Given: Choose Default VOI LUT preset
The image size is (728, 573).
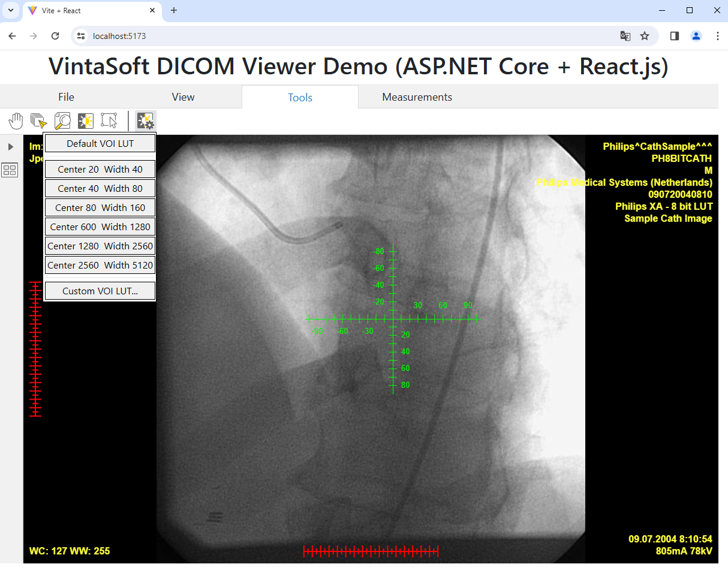Looking at the screenshot, I should [100, 144].
